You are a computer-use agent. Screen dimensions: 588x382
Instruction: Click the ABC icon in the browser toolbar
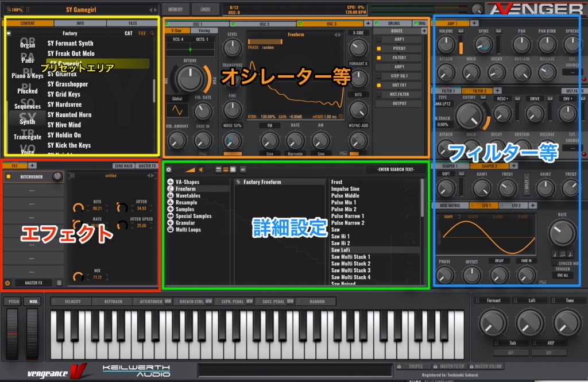point(243,170)
